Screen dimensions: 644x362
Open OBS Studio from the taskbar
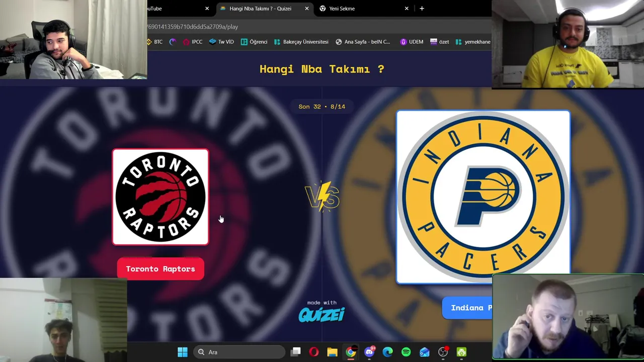(x=443, y=352)
